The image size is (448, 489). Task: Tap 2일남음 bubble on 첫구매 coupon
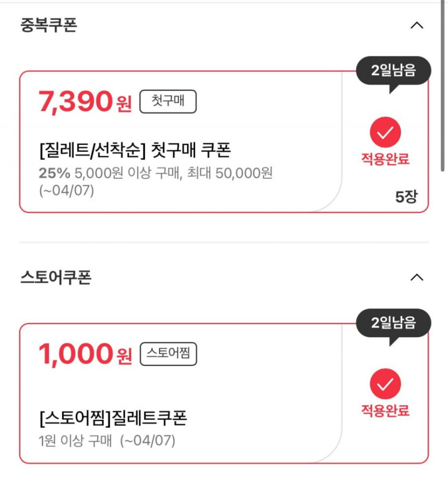(x=393, y=70)
